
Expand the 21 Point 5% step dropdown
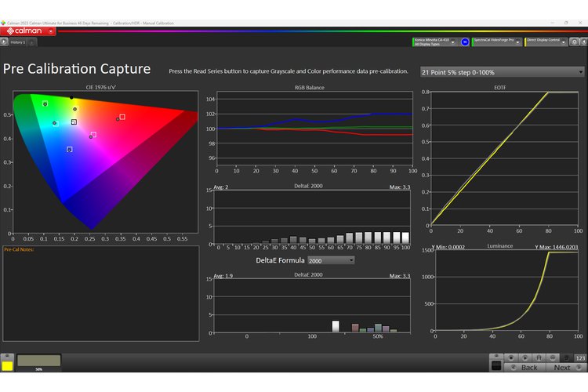pos(503,72)
